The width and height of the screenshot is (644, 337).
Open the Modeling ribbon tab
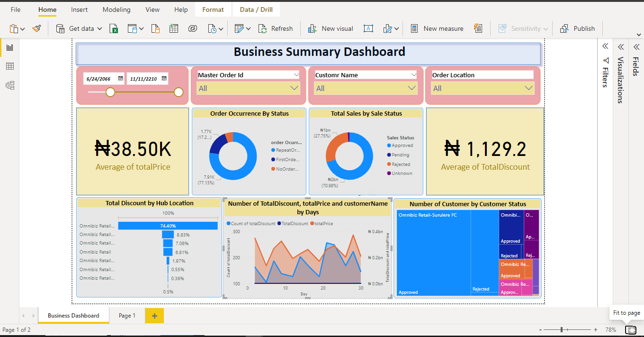coord(116,9)
